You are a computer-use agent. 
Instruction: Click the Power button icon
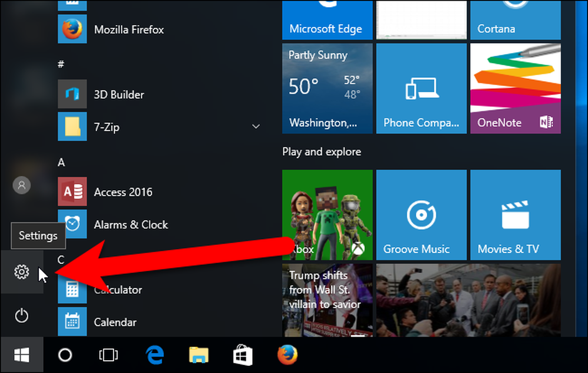point(22,315)
